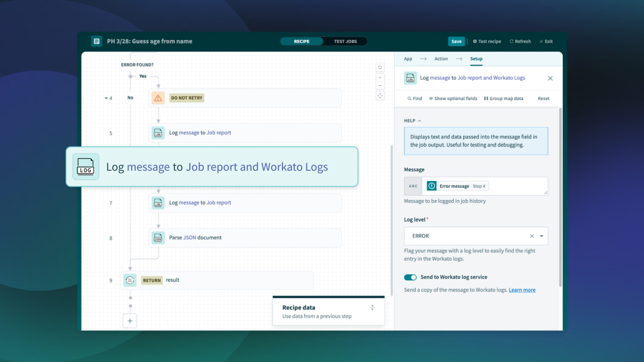This screenshot has height=362, width=644.
Task: Click the RETURN result step icon on step 9
Action: (130, 280)
